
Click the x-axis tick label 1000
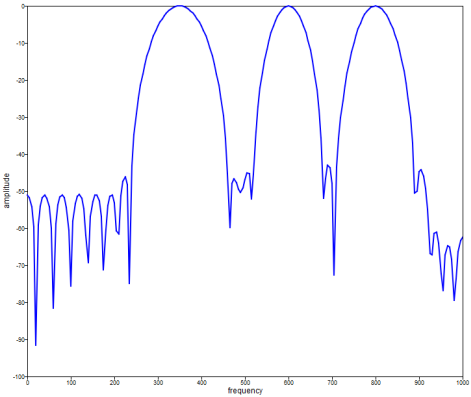pos(462,382)
